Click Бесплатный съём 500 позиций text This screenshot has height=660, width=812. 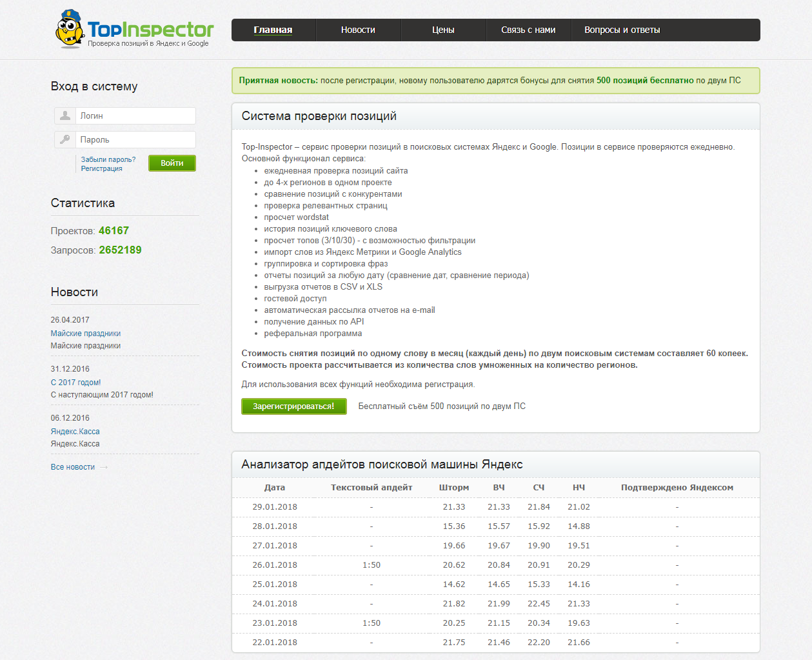coord(442,406)
